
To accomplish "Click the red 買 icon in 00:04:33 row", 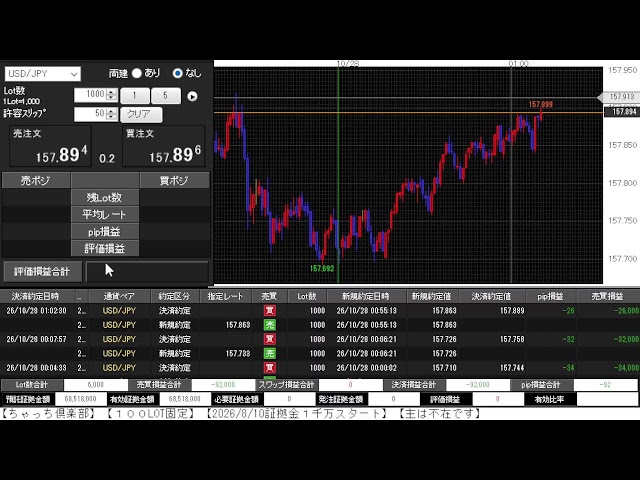I will (269, 368).
